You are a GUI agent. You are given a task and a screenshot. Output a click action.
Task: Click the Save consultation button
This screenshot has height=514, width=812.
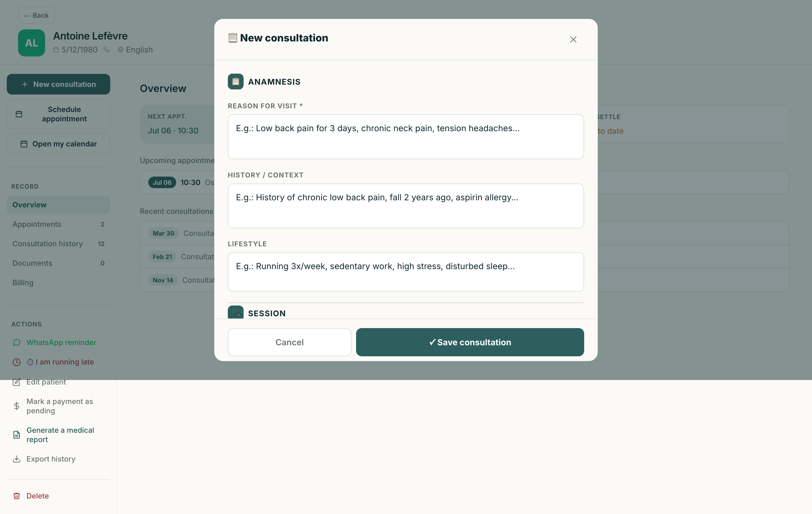tap(470, 342)
